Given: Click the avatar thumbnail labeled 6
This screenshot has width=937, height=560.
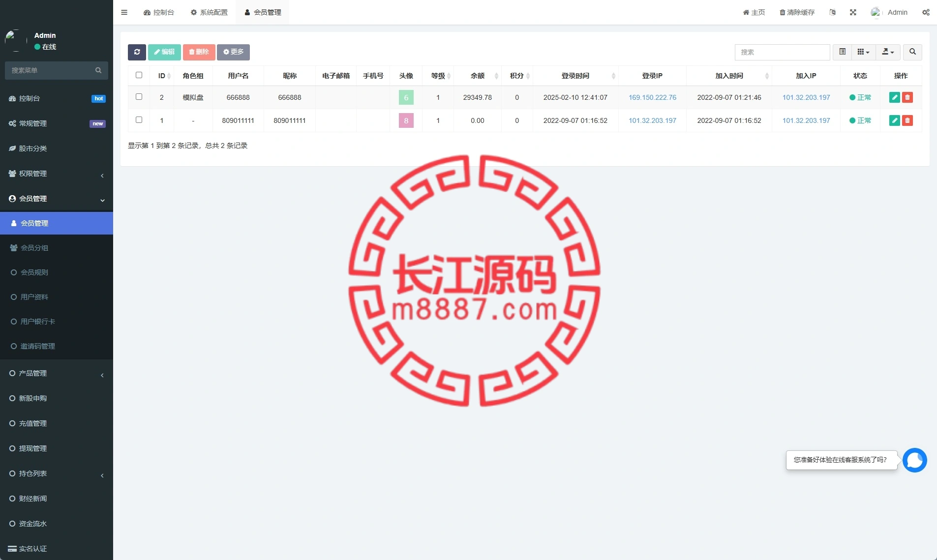Looking at the screenshot, I should [x=406, y=97].
